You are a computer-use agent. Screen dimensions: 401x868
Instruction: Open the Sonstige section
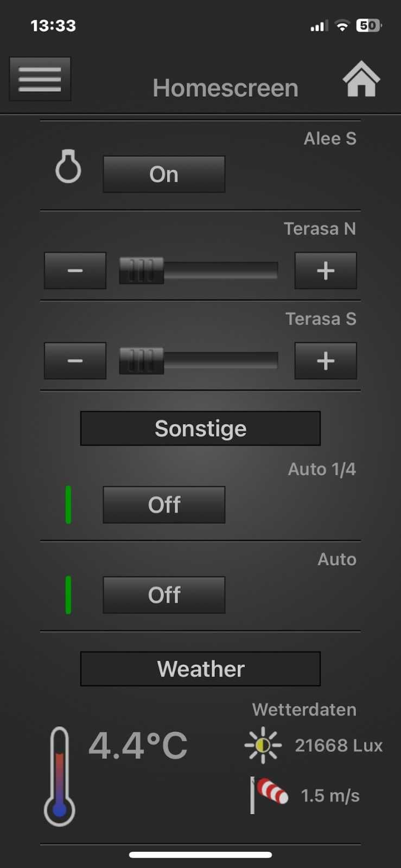(x=200, y=429)
